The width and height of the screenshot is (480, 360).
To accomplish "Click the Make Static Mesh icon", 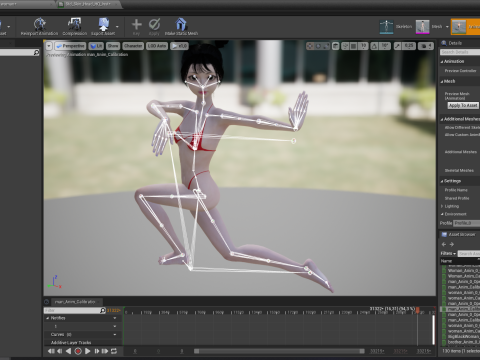I will coord(181,24).
